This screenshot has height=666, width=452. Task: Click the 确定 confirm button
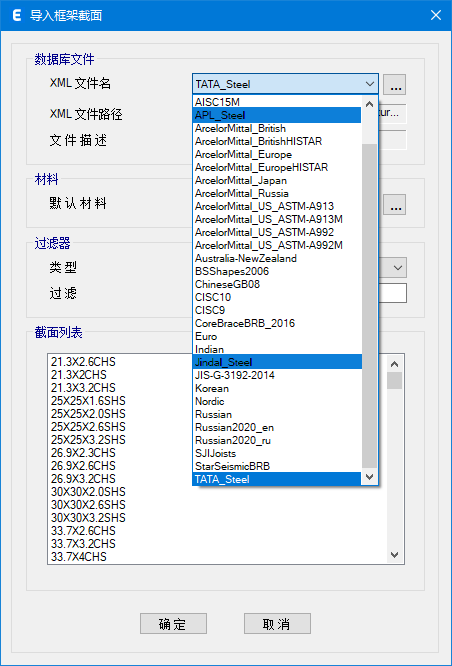click(x=173, y=624)
